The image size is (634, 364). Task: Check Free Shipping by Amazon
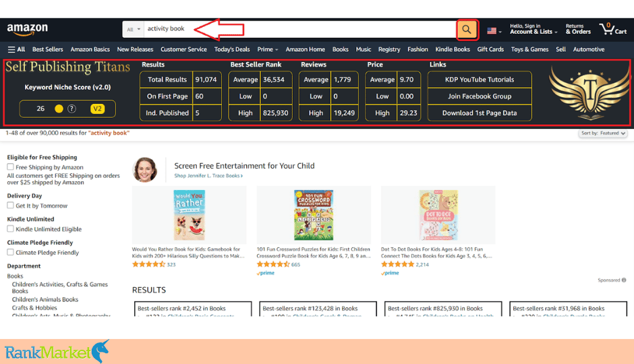coord(11,167)
